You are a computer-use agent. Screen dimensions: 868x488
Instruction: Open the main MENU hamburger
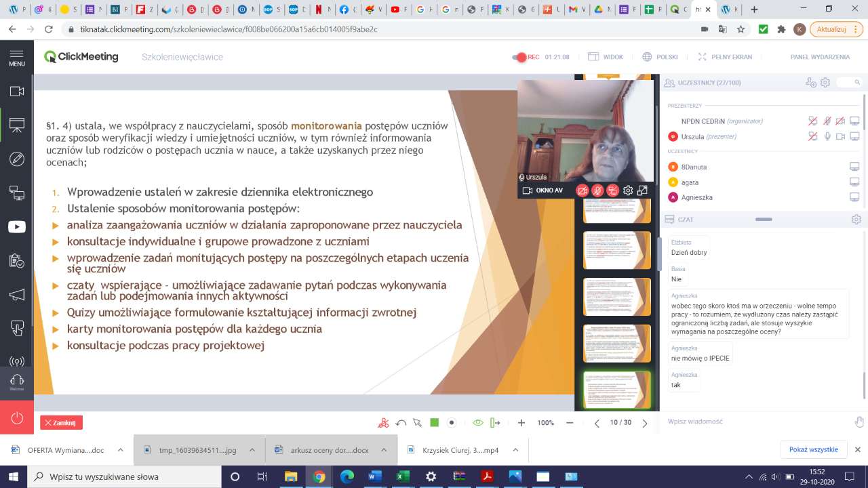(16, 58)
